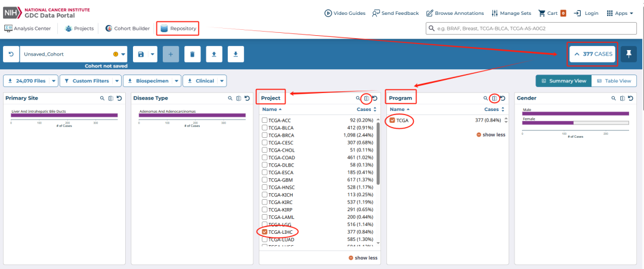Click the pin icon beside 377 Cases
Image resolution: width=644 pixels, height=269 pixels.
click(629, 54)
